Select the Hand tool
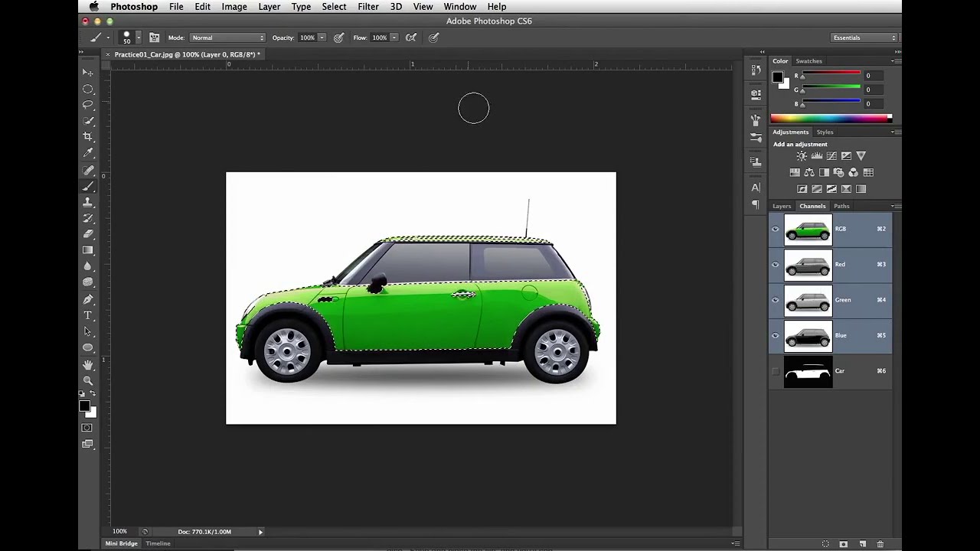980x551 pixels. 87,364
